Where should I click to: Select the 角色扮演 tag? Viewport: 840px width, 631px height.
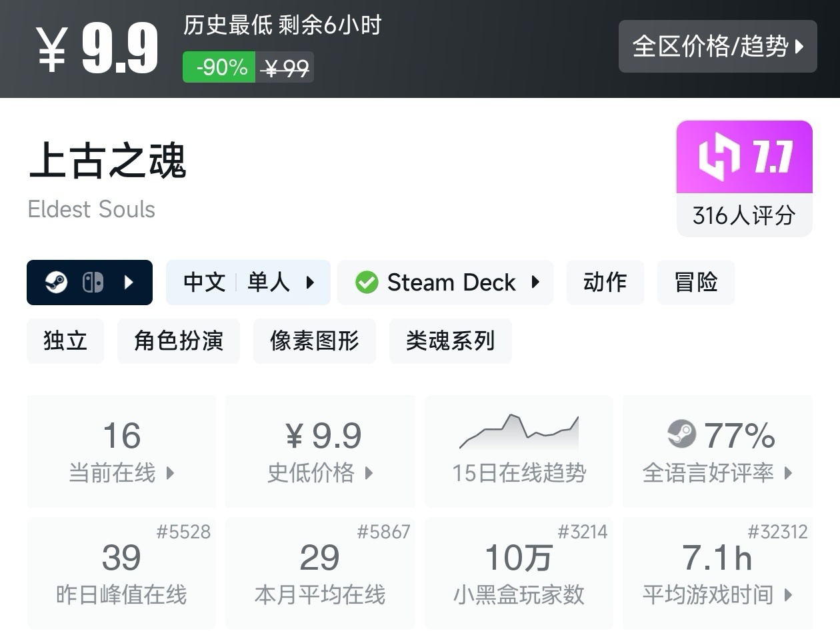coord(178,341)
